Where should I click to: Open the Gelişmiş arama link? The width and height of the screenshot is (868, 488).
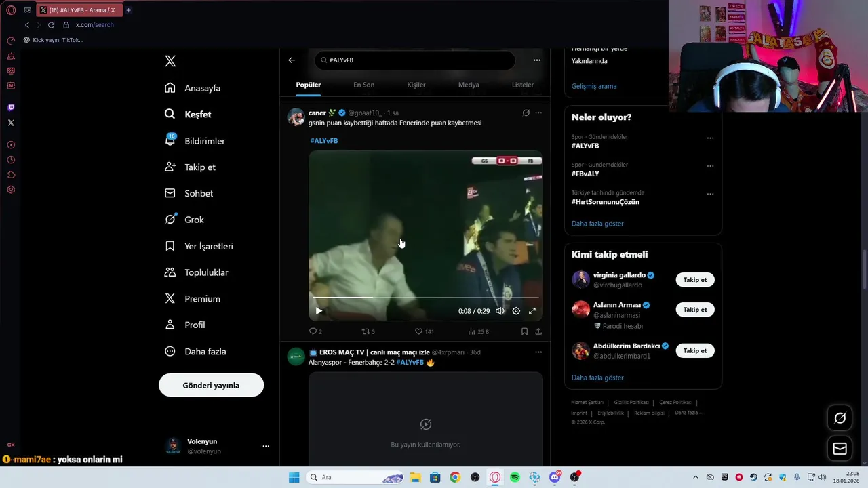point(594,86)
